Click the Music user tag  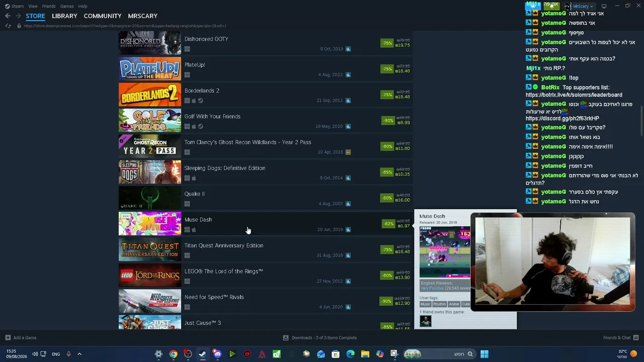(x=425, y=304)
